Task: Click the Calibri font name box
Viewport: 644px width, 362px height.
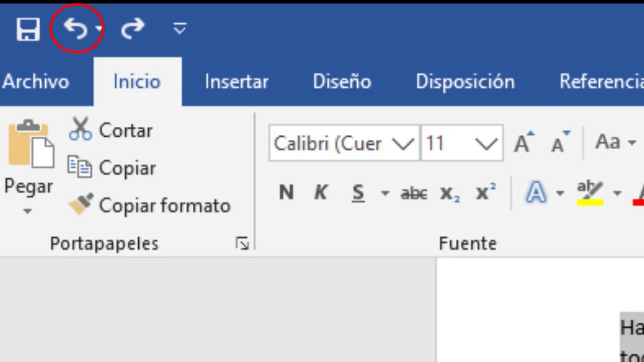Action: click(328, 144)
